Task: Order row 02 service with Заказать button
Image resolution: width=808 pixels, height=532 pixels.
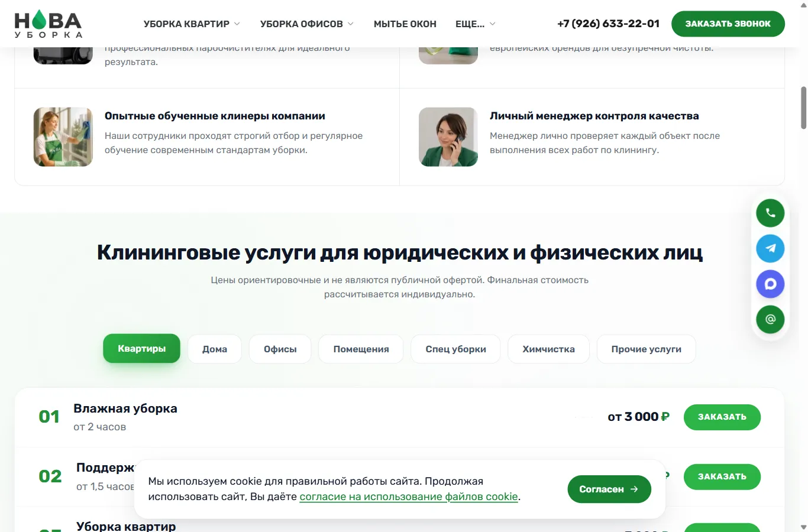Action: (x=722, y=476)
